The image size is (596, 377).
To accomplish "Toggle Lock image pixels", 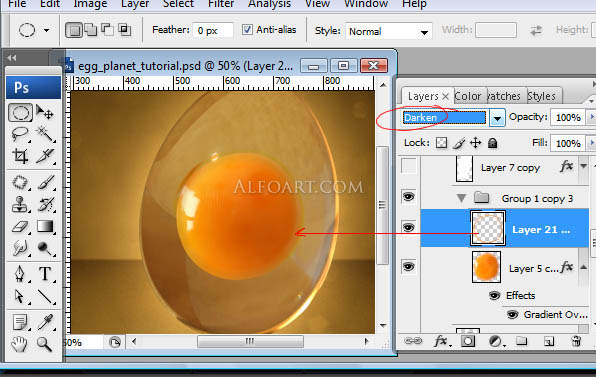I will point(459,143).
